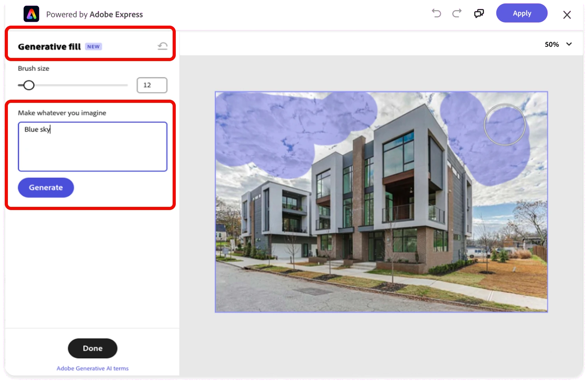Open the Adobe Generative AI terms link
The image size is (588, 383).
pyautogui.click(x=93, y=368)
